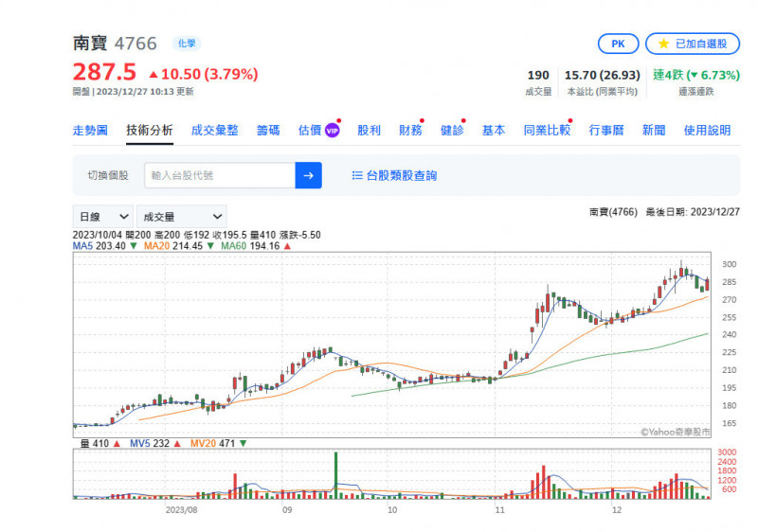The height and width of the screenshot is (532, 758).
Task: Click the tallest green volume bar
Action: click(x=336, y=475)
